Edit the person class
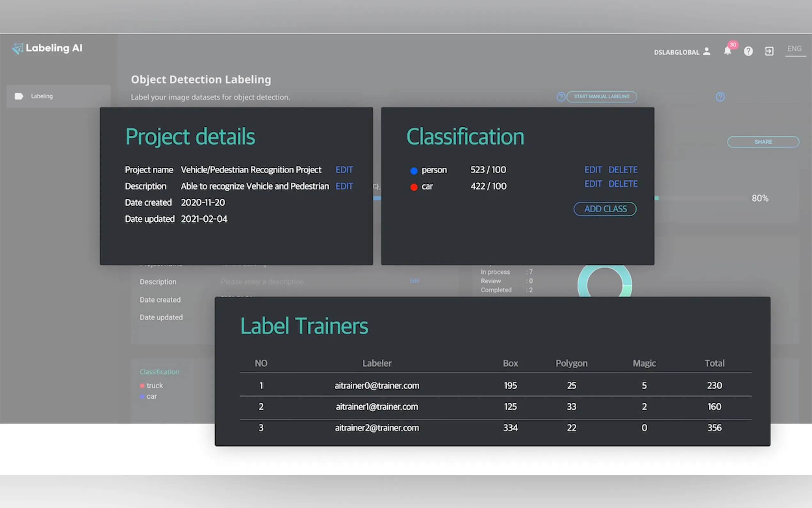The height and width of the screenshot is (508, 812). point(593,170)
